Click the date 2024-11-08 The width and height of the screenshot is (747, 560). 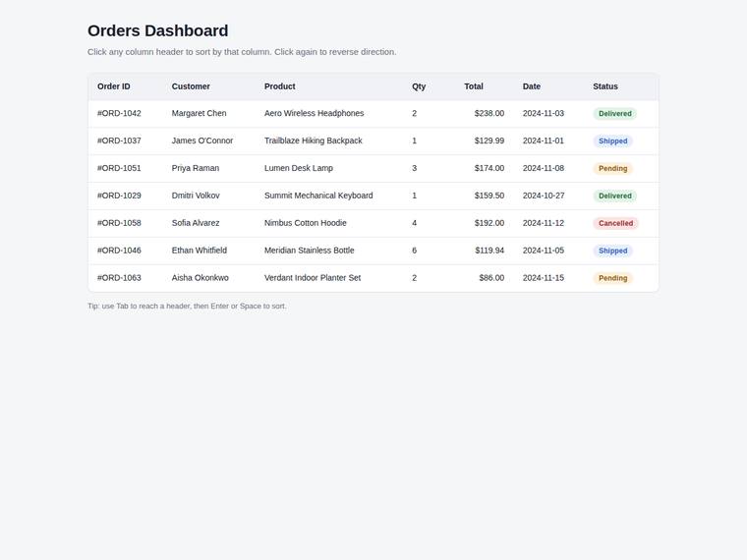point(544,168)
